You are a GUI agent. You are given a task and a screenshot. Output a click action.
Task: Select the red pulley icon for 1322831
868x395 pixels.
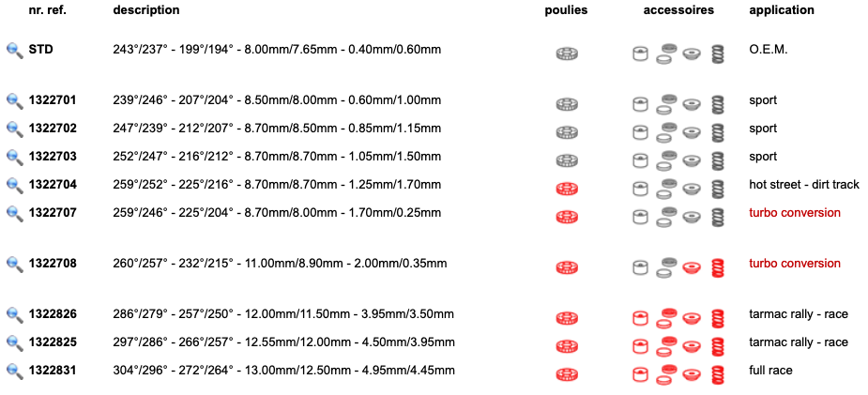click(567, 374)
